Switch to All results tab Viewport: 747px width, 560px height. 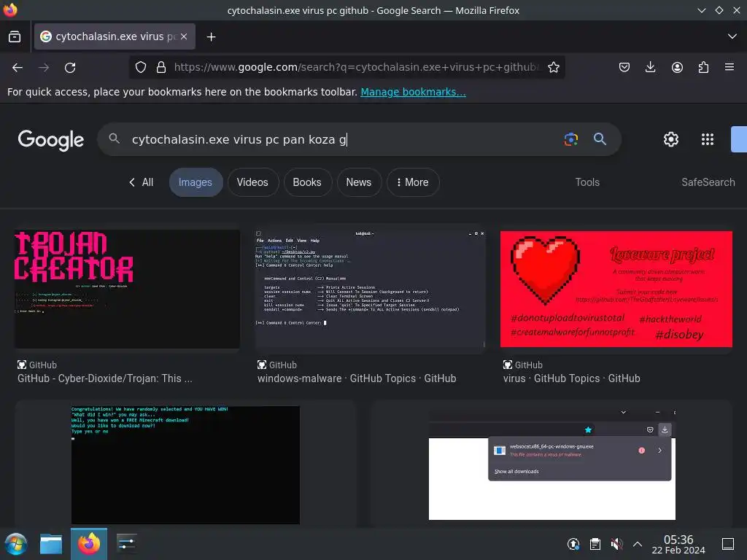[x=141, y=182]
